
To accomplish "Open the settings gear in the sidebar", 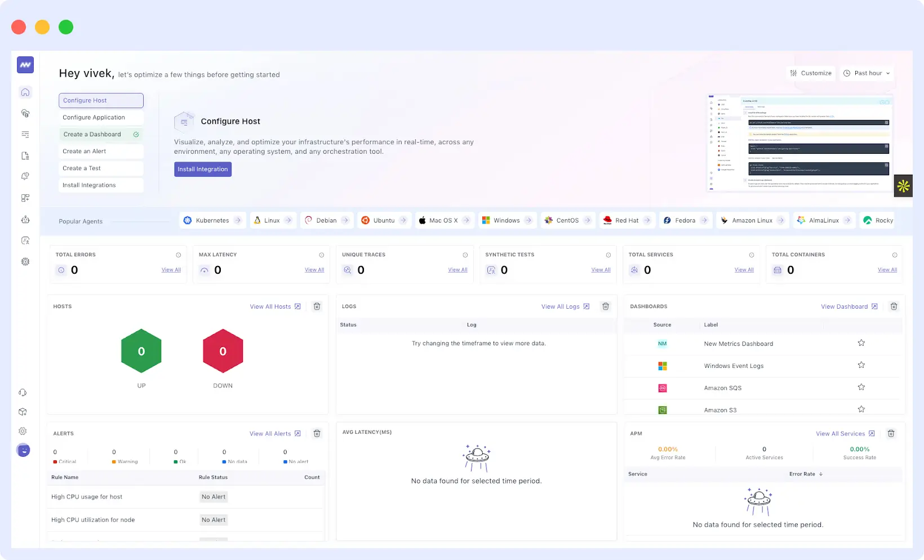I will coord(23,431).
